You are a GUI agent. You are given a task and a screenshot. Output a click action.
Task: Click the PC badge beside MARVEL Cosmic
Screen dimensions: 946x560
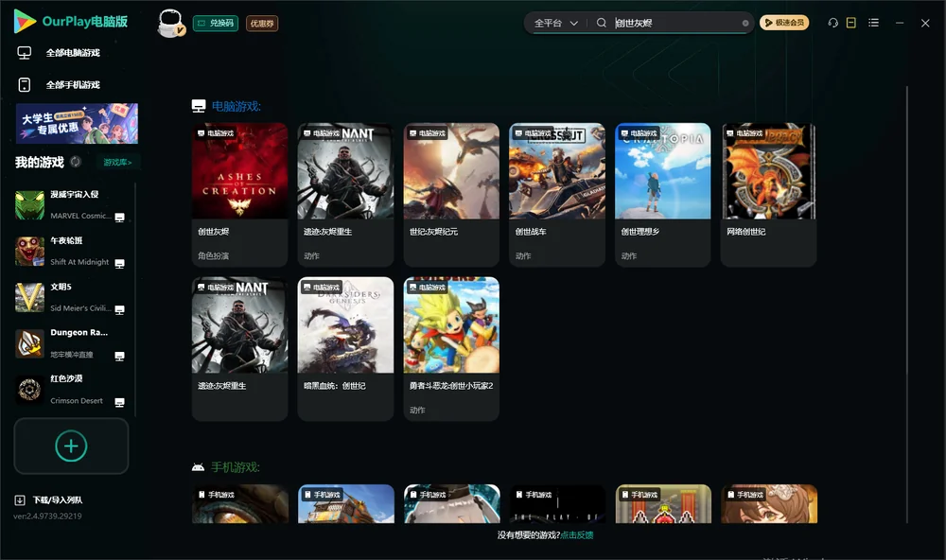click(x=119, y=218)
